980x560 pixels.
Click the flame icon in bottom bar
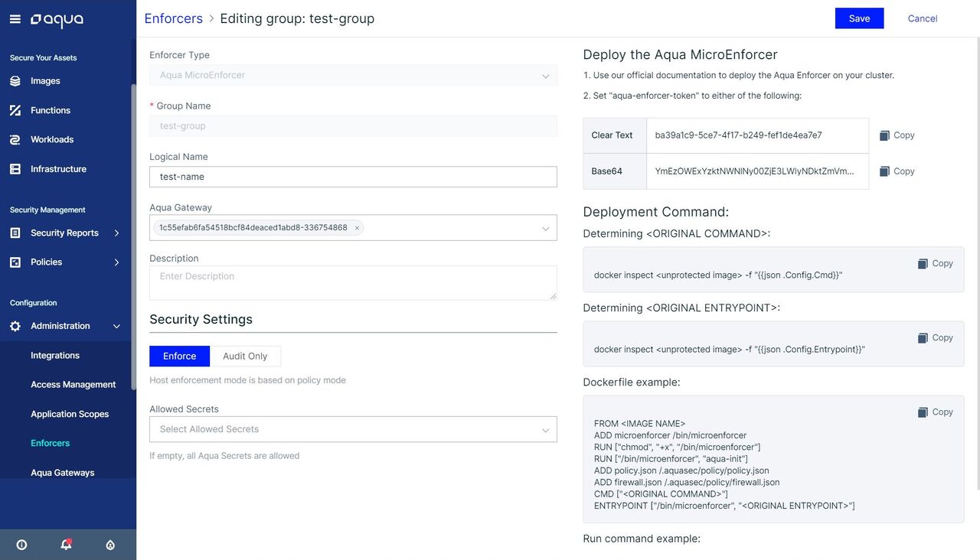click(x=110, y=545)
